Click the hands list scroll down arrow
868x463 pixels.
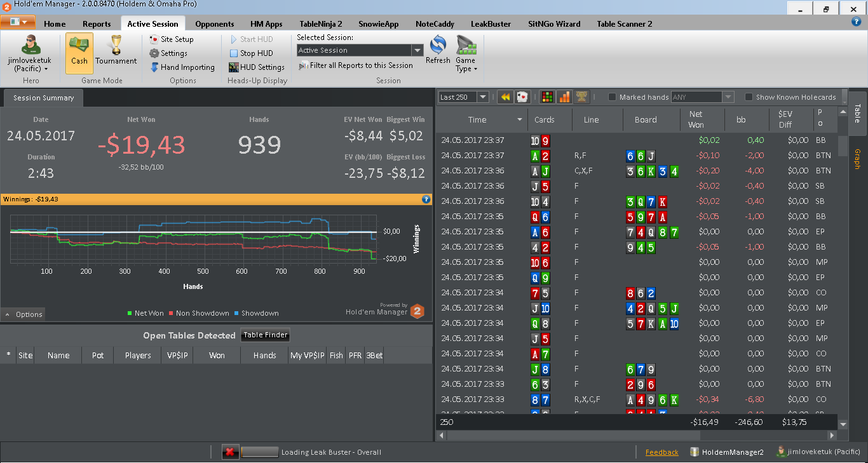pyautogui.click(x=843, y=424)
